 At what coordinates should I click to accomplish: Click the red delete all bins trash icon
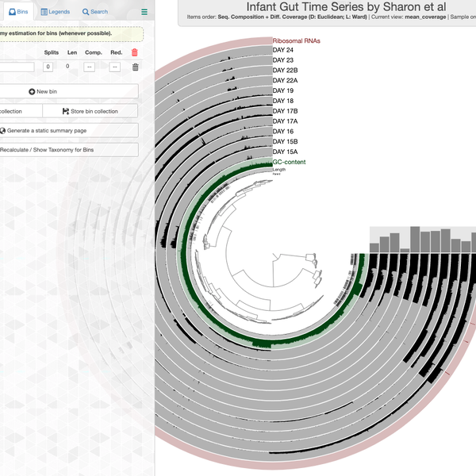[135, 52]
